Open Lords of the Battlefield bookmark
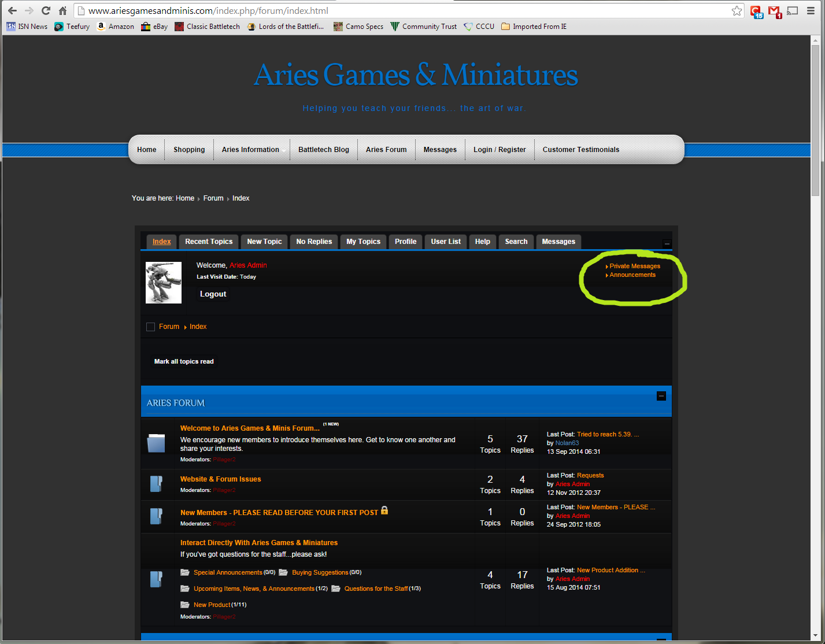 coord(286,26)
